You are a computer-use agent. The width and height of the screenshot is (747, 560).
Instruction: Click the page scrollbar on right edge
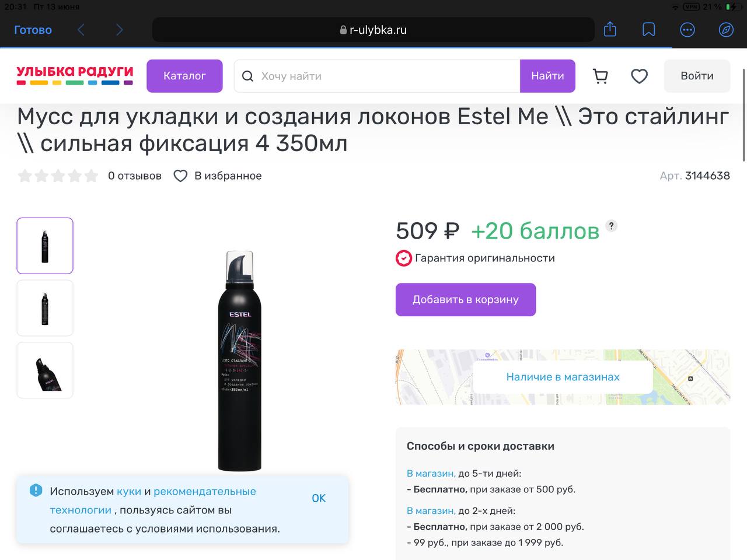[743, 114]
